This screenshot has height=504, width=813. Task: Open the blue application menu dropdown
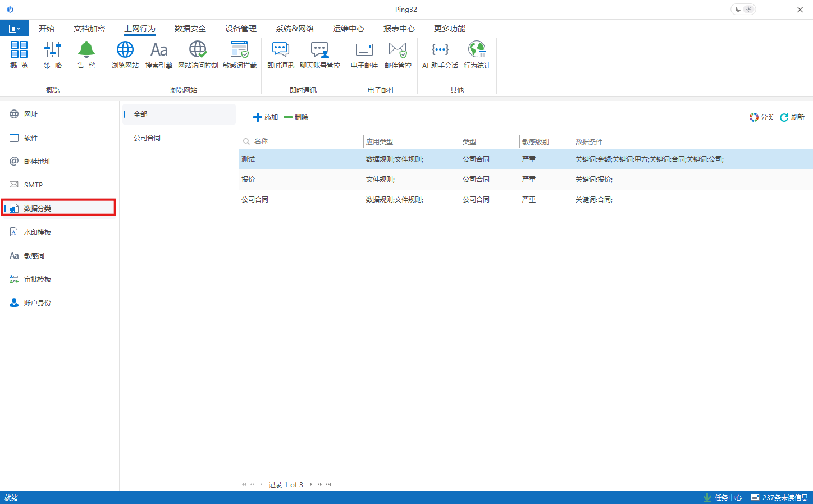[x=14, y=29]
